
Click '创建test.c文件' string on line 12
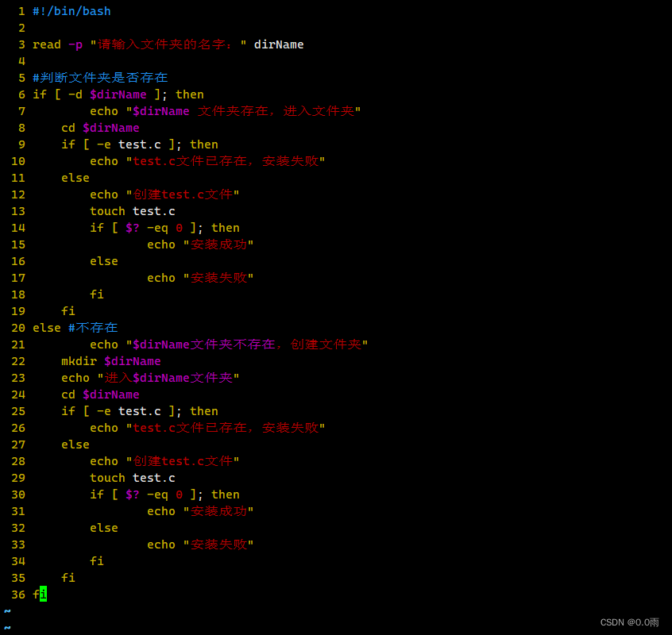tap(183, 194)
